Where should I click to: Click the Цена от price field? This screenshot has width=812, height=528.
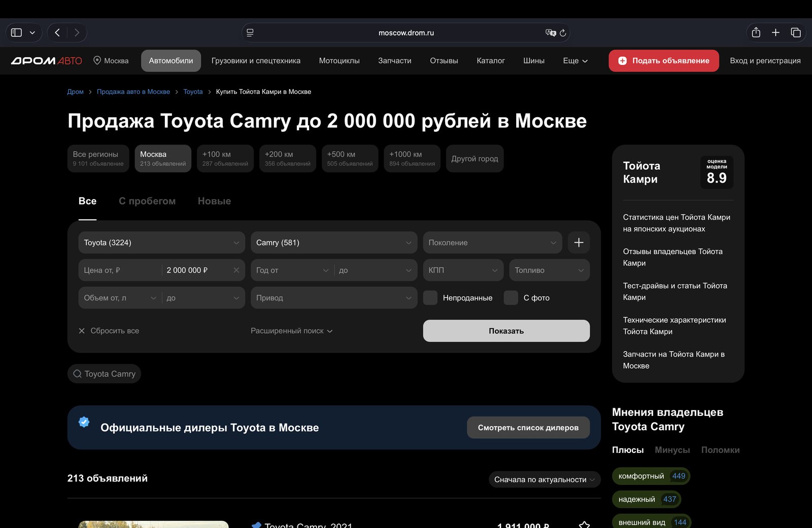tap(120, 270)
